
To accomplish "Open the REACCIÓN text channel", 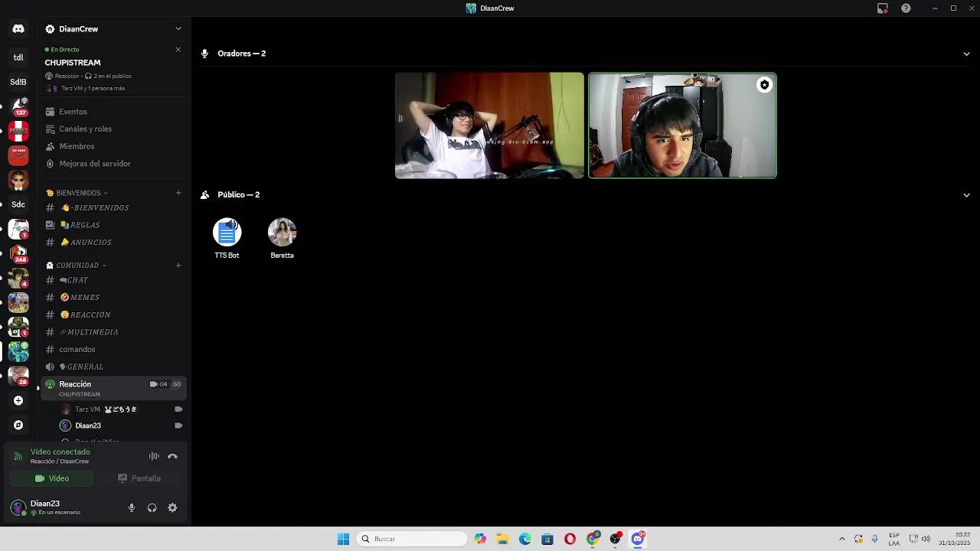I will (x=113, y=315).
